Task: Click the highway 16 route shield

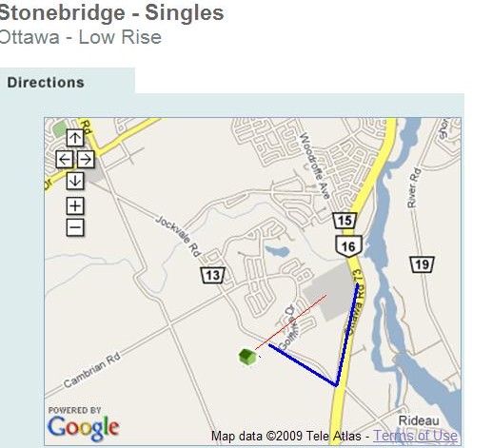Action: (x=348, y=246)
